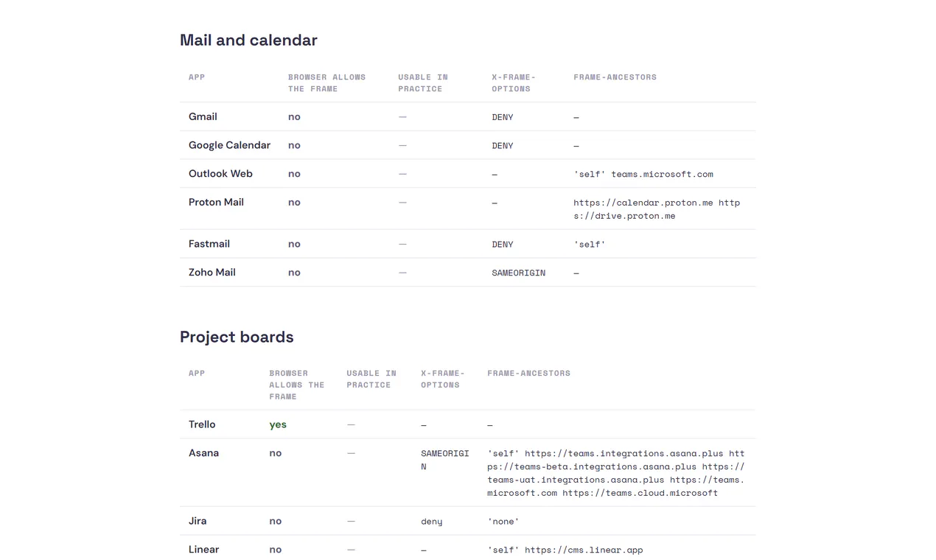The width and height of the screenshot is (936, 560).
Task: Click mail table's 'Browser allows the frame' header
Action: (x=327, y=83)
